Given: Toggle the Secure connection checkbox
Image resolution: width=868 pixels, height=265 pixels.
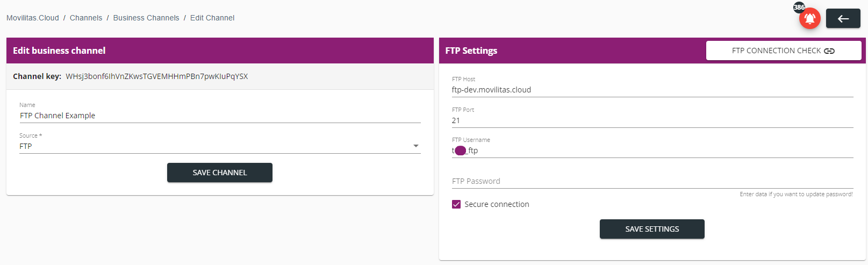Looking at the screenshot, I should 456,204.
